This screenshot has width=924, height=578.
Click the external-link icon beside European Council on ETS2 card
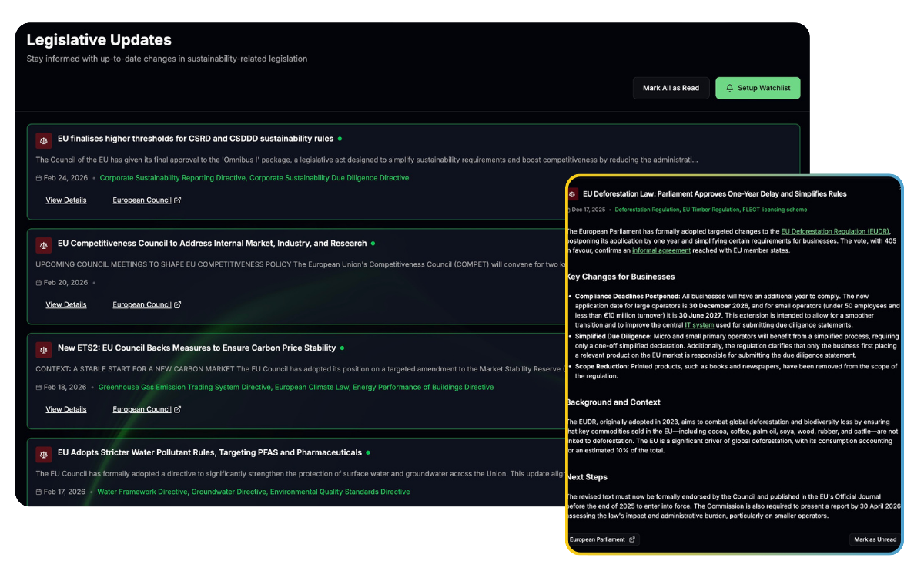pyautogui.click(x=177, y=408)
